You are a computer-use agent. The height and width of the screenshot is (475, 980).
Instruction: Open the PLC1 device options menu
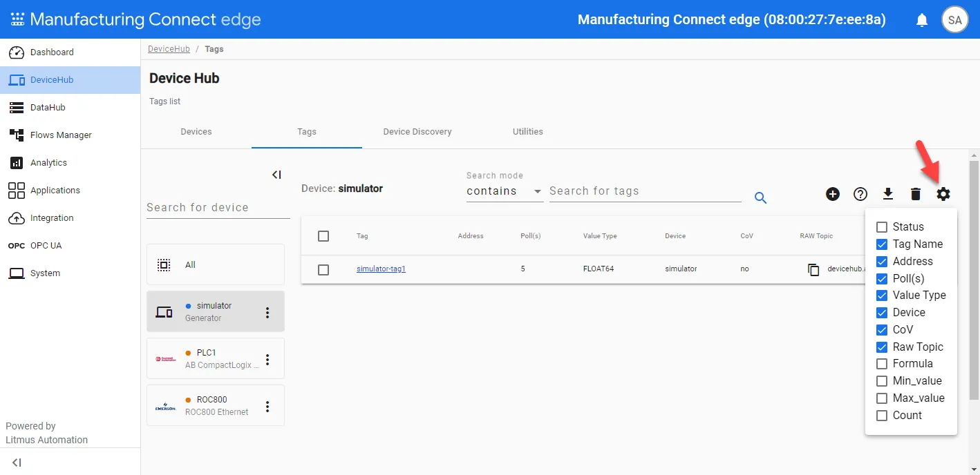click(268, 359)
